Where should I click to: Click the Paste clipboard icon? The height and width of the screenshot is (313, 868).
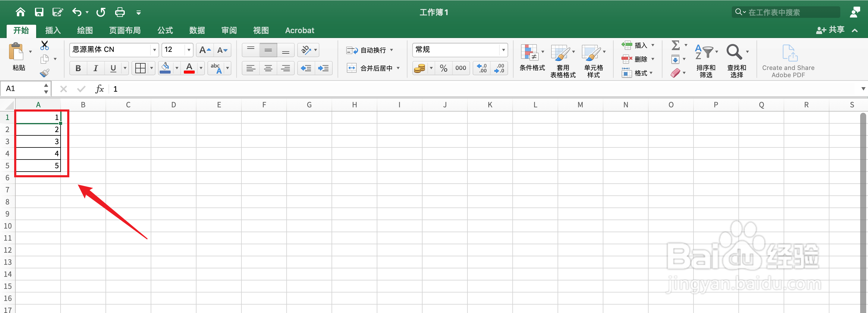pos(16,52)
